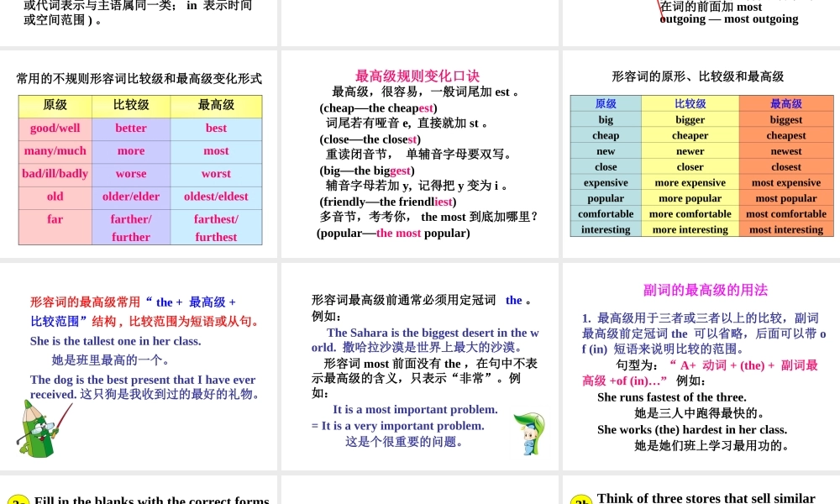Open the 副词的最高级的用法 slide thumbnail
The image size is (840, 504).
tap(701, 366)
